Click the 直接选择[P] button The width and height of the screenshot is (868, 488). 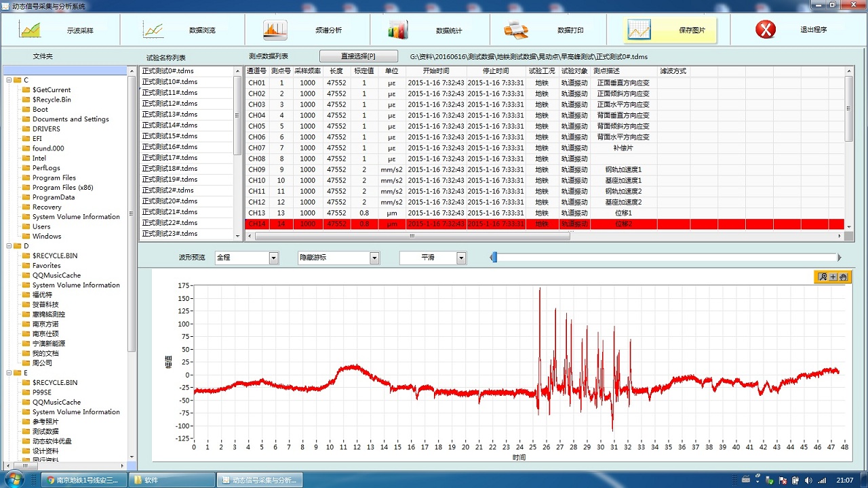pyautogui.click(x=358, y=56)
